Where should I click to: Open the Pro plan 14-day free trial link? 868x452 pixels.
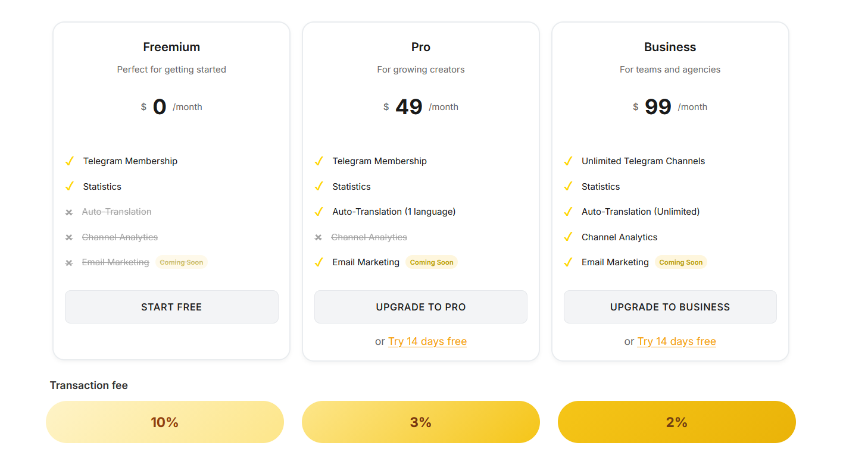coord(427,341)
